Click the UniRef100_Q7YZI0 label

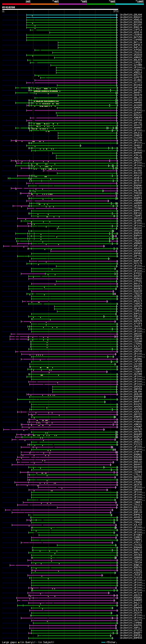tap(131, 630)
